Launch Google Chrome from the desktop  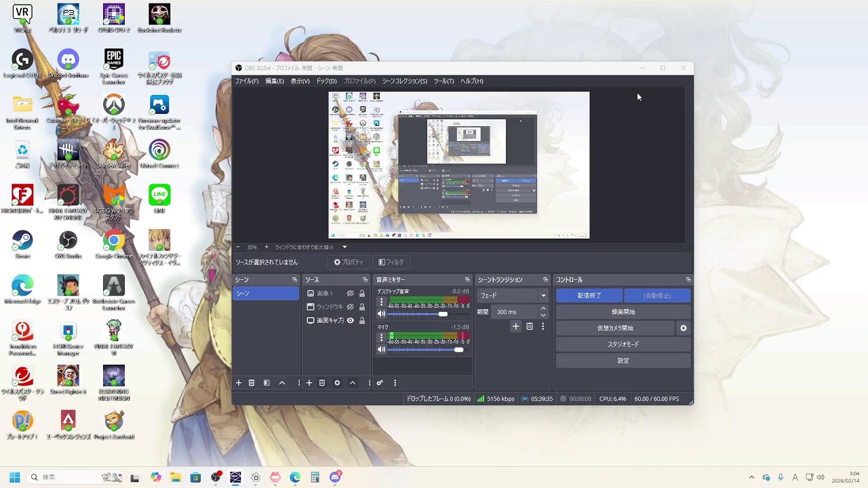[x=113, y=244]
